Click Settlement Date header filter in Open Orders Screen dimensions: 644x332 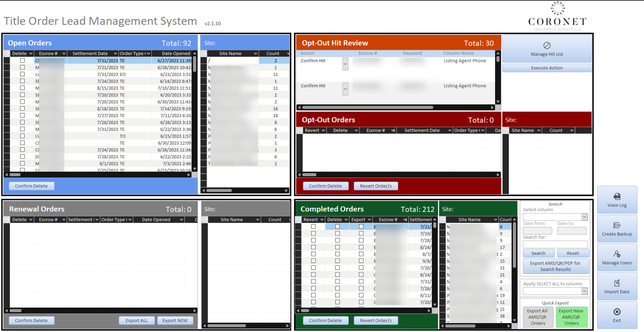(x=115, y=54)
